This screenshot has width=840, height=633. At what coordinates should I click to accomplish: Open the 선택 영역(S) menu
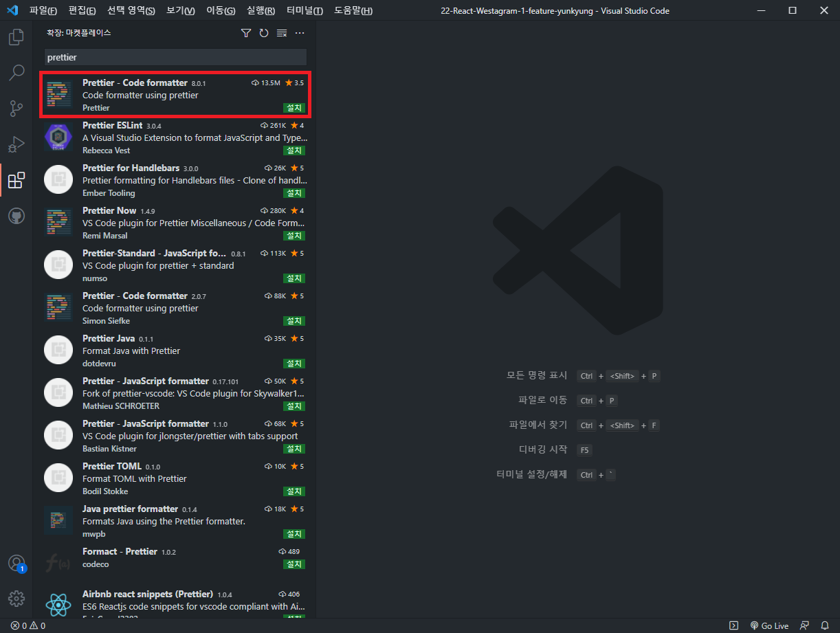pos(131,11)
